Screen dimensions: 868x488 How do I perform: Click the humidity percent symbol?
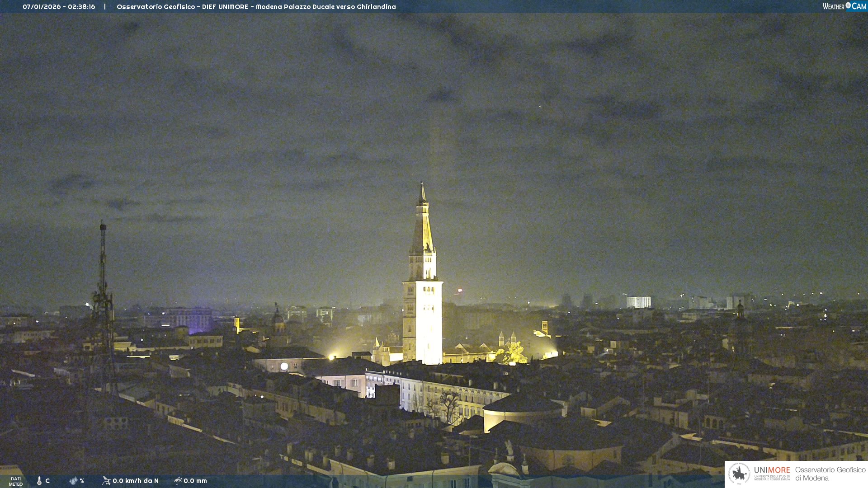point(82,481)
